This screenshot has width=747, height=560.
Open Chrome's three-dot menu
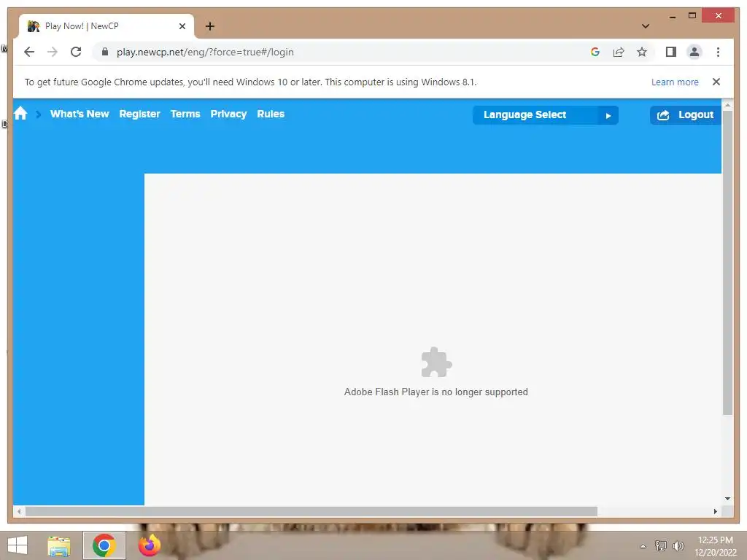click(x=718, y=52)
